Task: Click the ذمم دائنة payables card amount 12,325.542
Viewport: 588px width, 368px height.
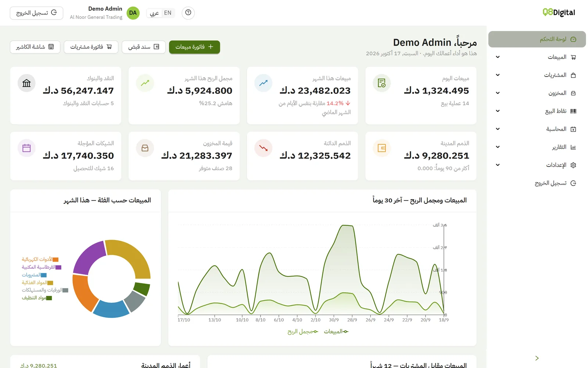Action: [x=315, y=156]
